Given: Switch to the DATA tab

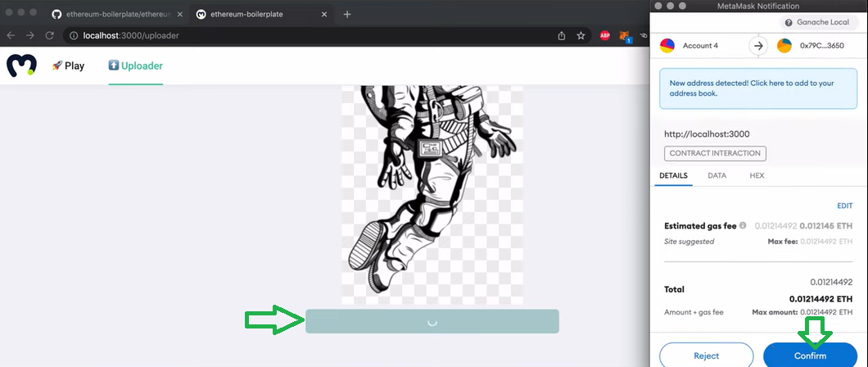Looking at the screenshot, I should click(x=717, y=175).
